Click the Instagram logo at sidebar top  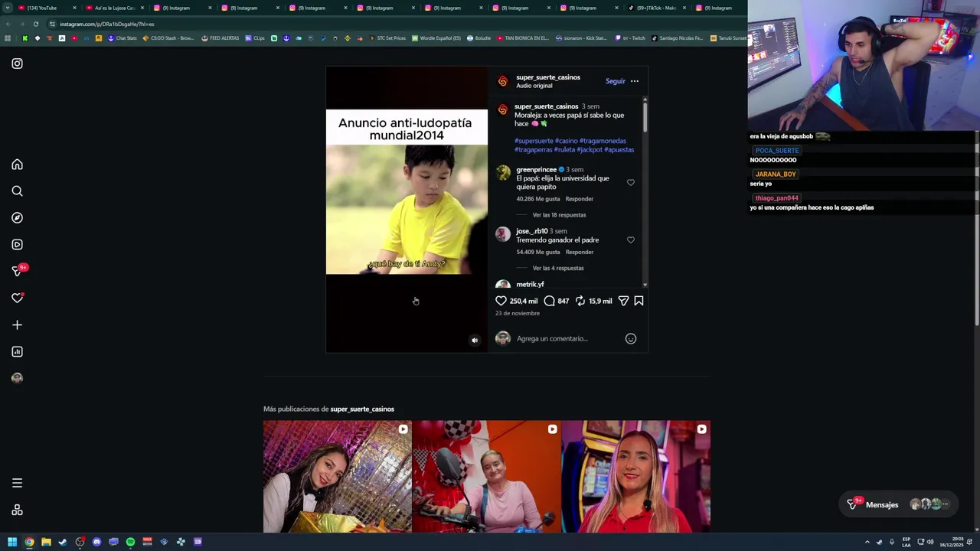[x=17, y=64]
